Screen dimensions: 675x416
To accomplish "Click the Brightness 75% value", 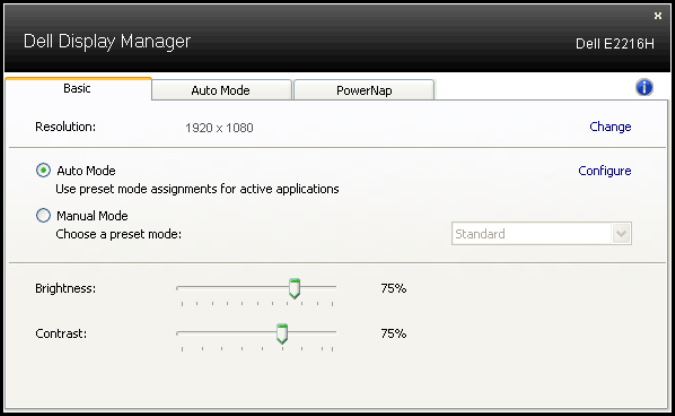I will click(x=393, y=288).
